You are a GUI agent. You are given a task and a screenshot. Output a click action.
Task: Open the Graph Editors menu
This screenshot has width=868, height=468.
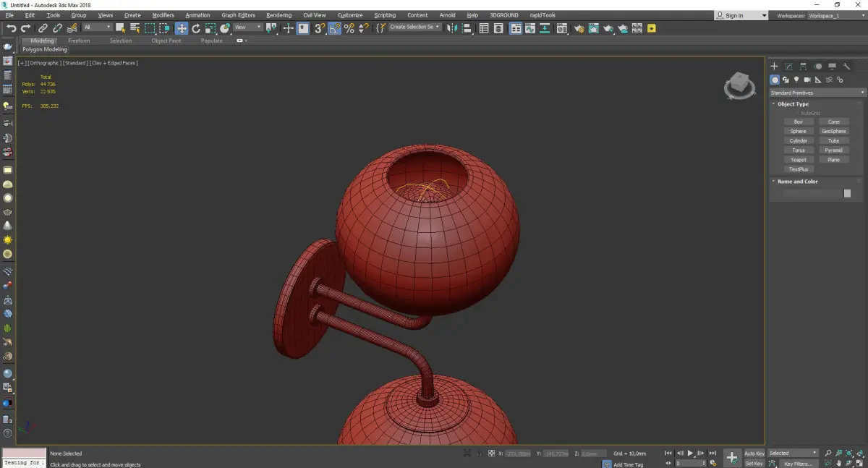pos(238,15)
